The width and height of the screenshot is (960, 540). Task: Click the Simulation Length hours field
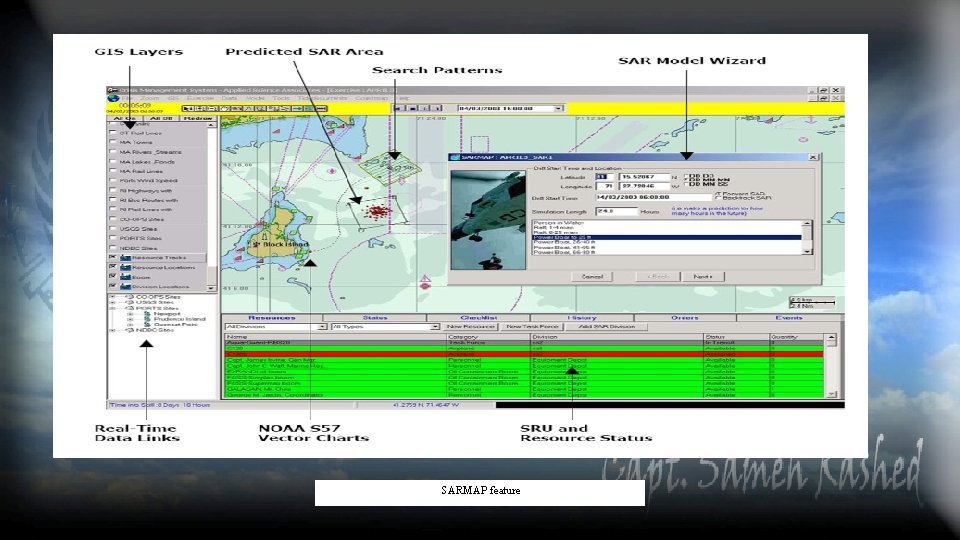617,211
